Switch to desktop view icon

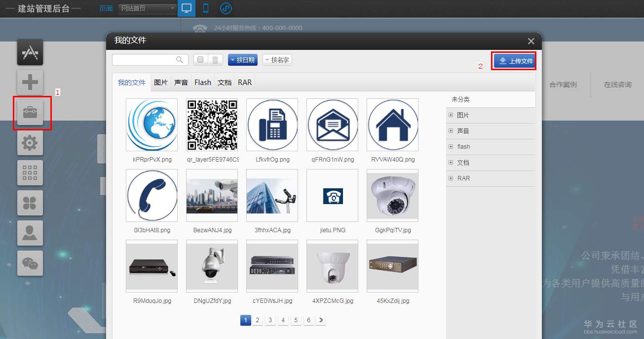187,8
